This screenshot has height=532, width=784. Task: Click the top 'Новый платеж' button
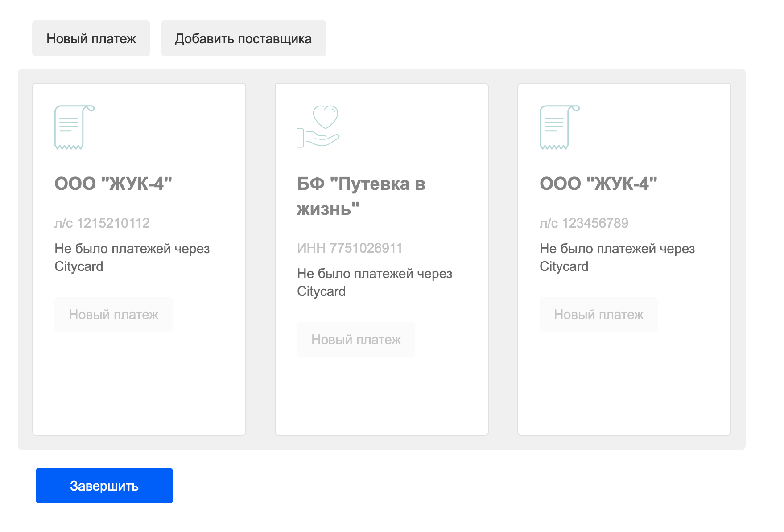91,38
